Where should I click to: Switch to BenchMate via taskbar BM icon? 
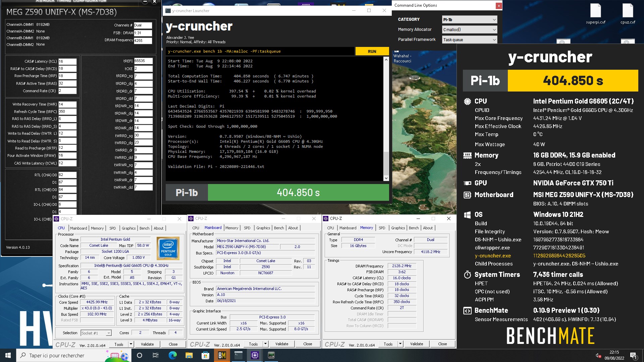click(222, 355)
